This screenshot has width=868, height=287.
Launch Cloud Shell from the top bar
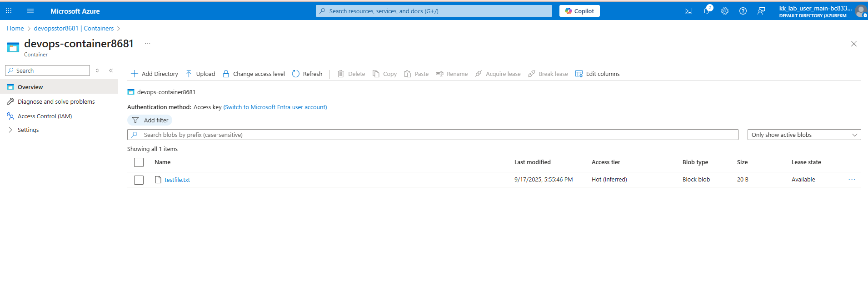[x=688, y=11]
